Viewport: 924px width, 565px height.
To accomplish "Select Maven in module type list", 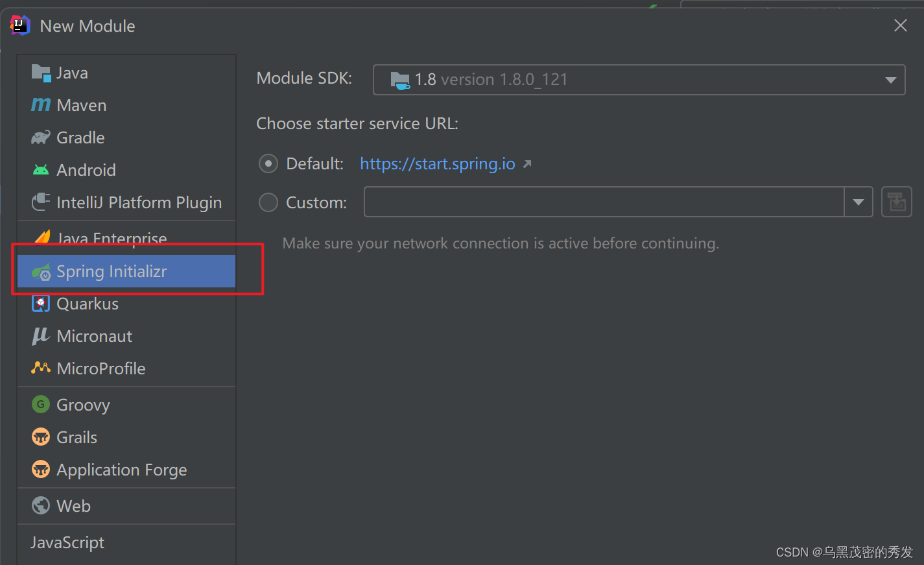I will tap(126, 105).
